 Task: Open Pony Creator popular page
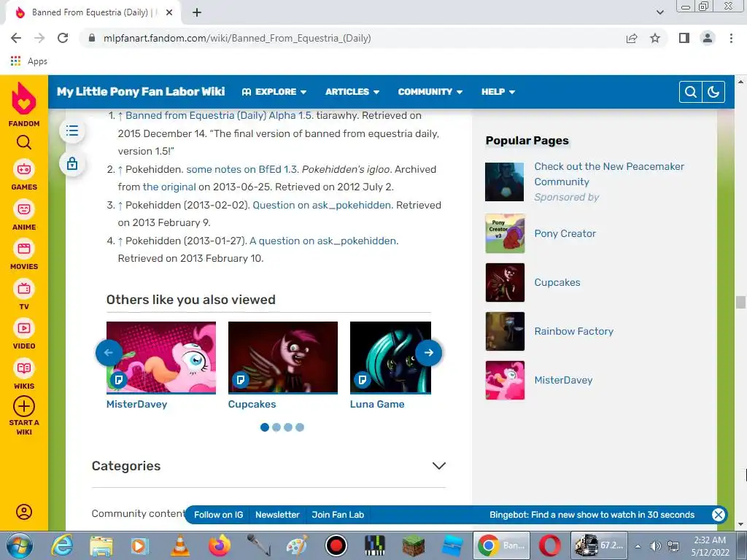point(565,233)
